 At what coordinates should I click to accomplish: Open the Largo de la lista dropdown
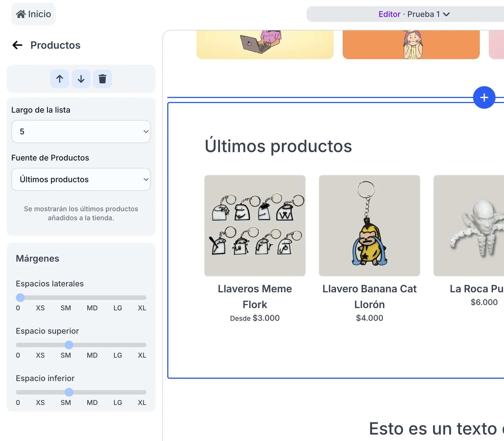pos(81,132)
